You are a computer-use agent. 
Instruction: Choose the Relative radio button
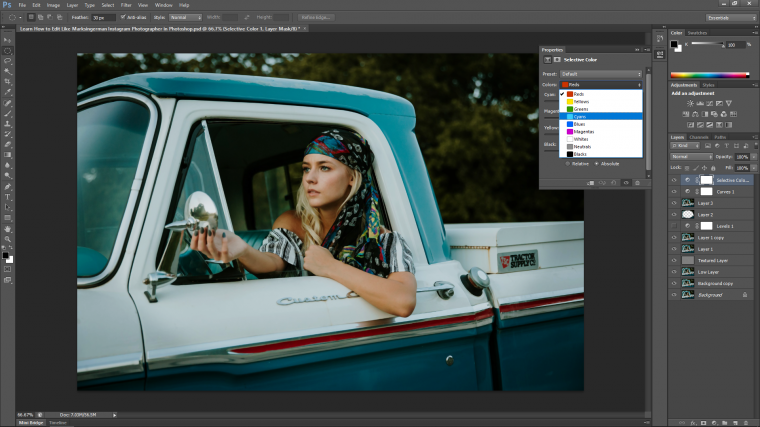tap(568, 164)
